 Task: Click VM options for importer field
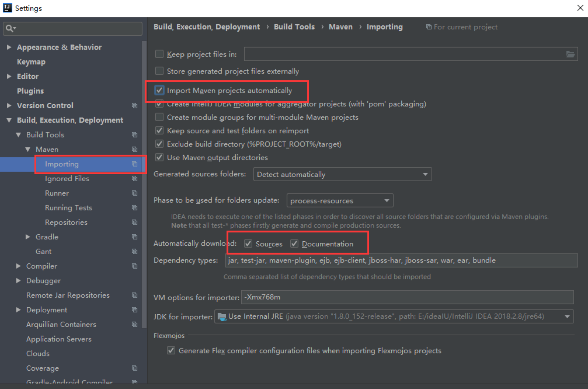tap(407, 297)
